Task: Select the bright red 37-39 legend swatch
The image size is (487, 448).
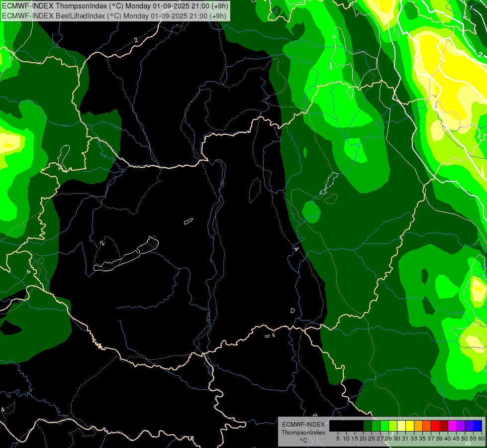Action: coord(435,426)
